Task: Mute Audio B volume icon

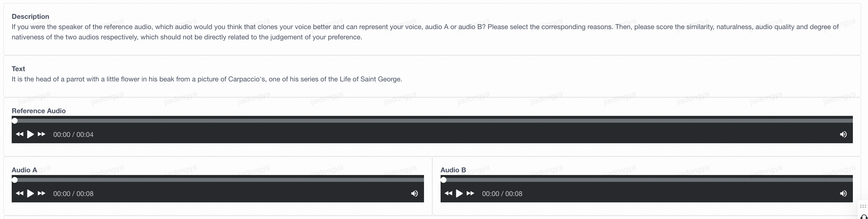Action: coord(843,193)
